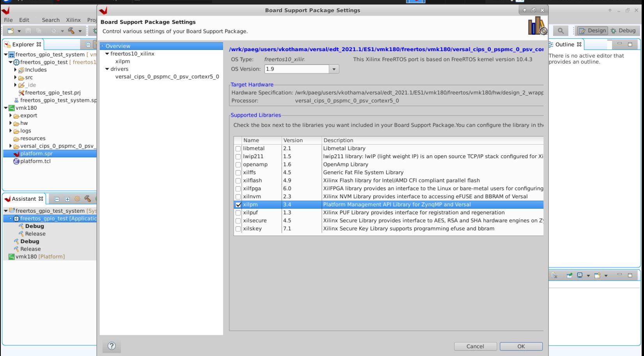The width and height of the screenshot is (644, 356).
Task: Maximize the bottom-right console panel
Action: (630, 275)
